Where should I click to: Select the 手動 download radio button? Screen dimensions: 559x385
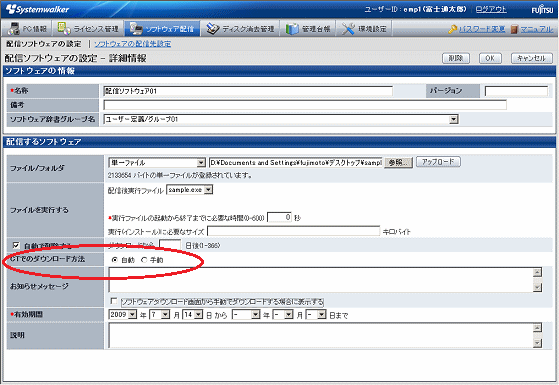(x=144, y=260)
